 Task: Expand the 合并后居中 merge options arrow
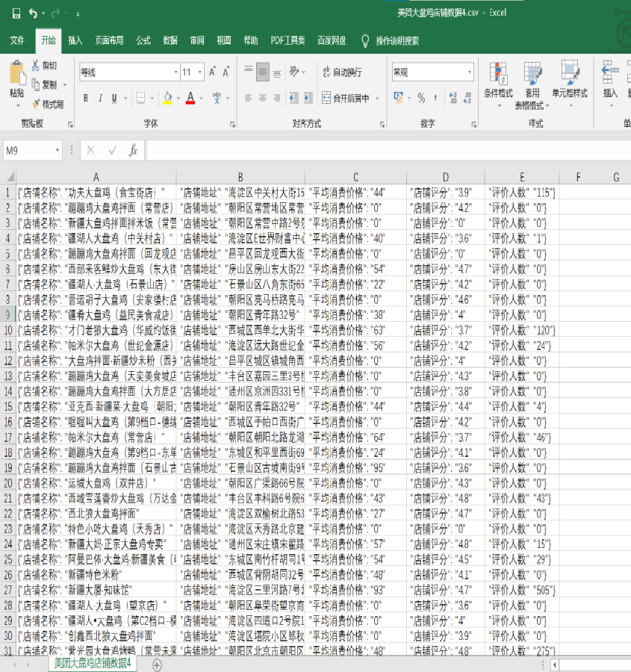pos(377,98)
